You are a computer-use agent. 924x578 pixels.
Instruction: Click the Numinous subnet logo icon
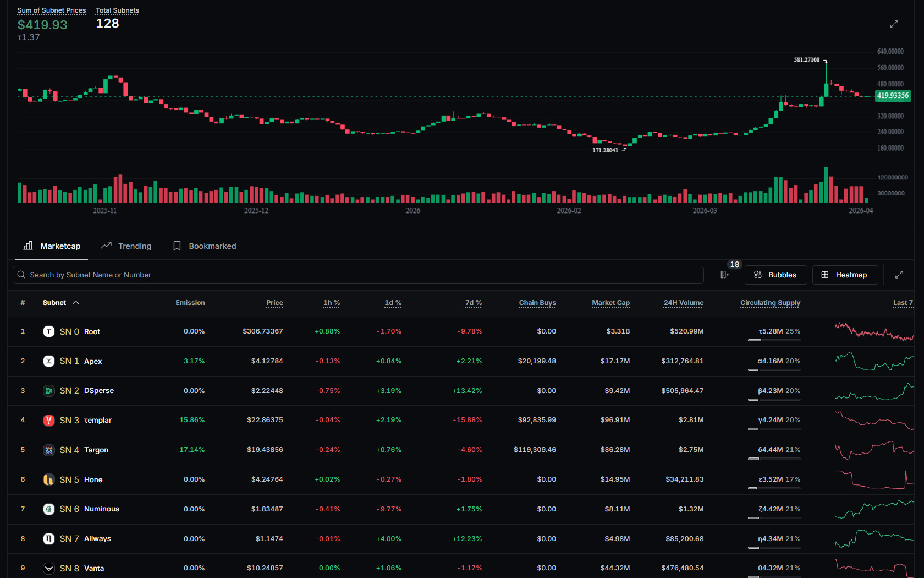pyautogui.click(x=49, y=509)
